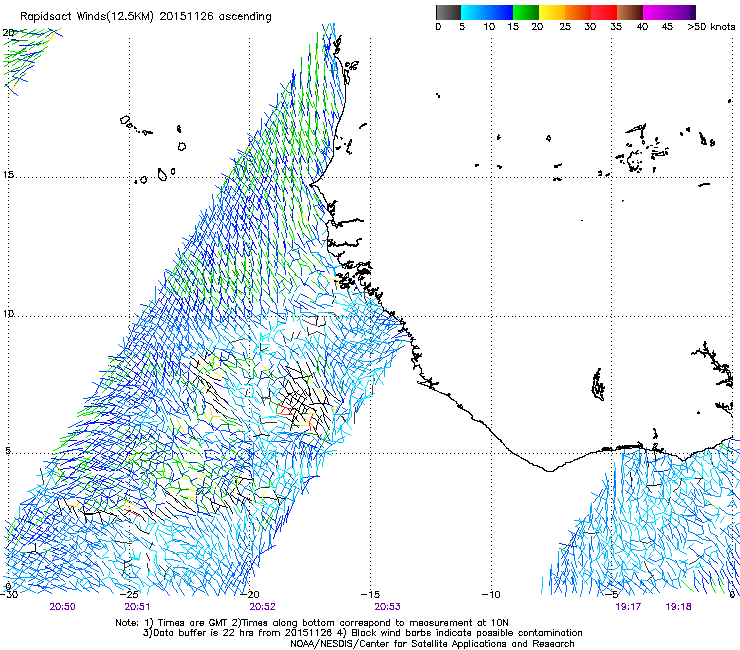The image size is (740, 650).
Task: Click the orange 25-30 knots legend segment
Action: (578, 12)
